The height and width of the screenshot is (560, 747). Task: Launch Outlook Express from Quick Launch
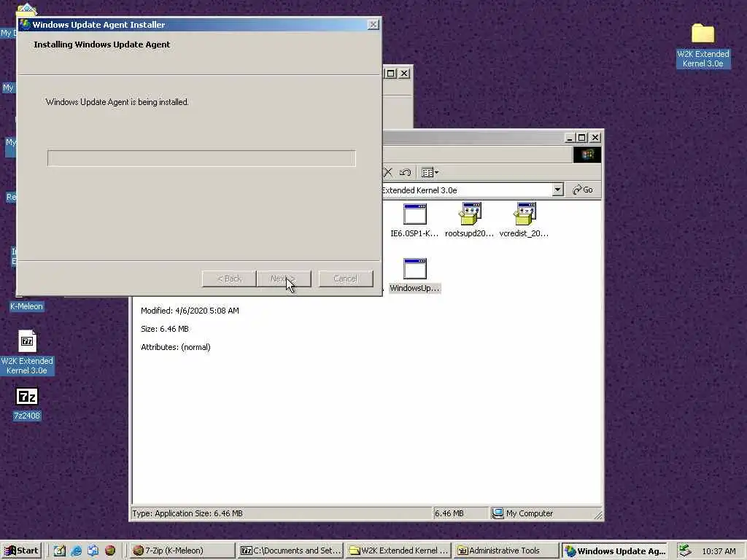pos(93,551)
